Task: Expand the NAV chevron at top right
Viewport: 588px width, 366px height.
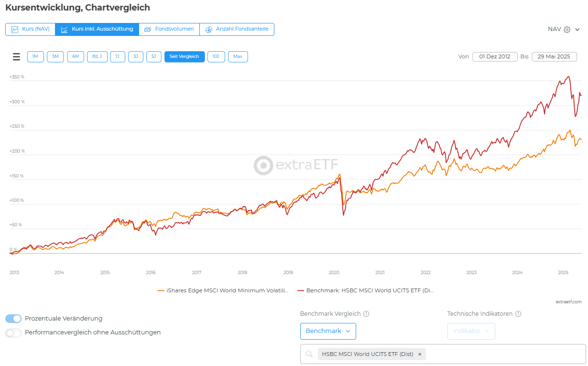Action: (577, 29)
